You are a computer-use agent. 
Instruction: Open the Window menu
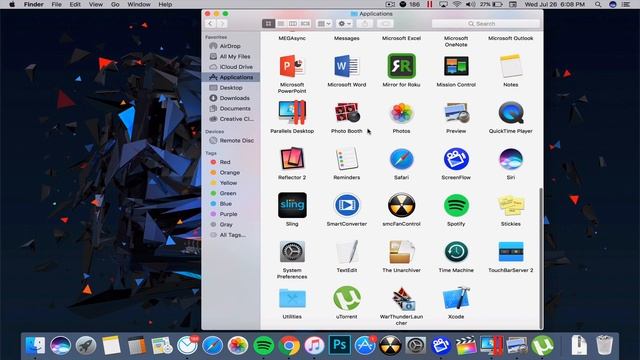tap(139, 4)
